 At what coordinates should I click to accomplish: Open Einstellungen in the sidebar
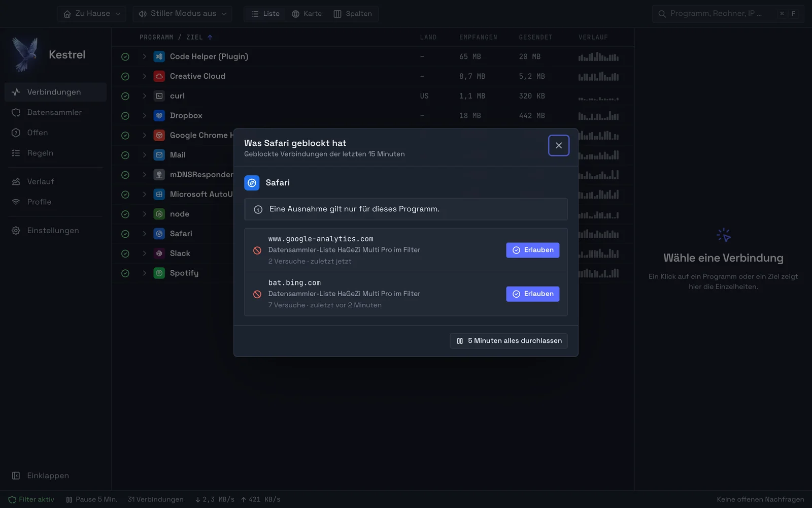coord(55,231)
